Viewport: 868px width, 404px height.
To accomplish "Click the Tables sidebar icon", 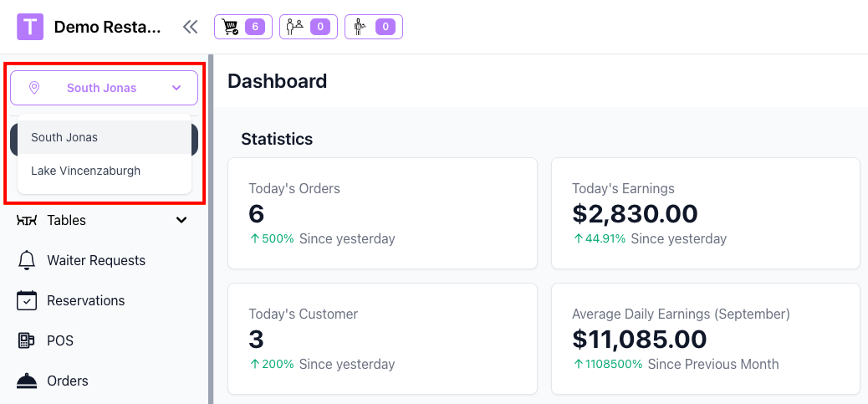I will [x=27, y=220].
